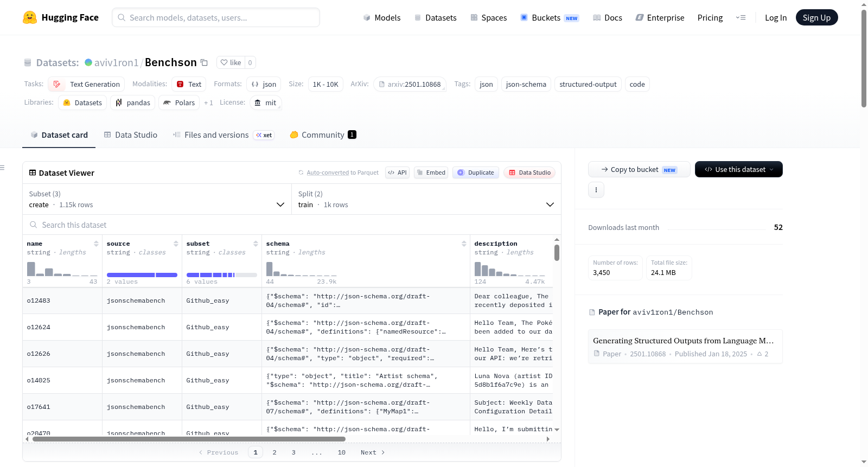The image size is (868, 467).
Task: Focus the Search models, datasets, users field
Action: 216,17
